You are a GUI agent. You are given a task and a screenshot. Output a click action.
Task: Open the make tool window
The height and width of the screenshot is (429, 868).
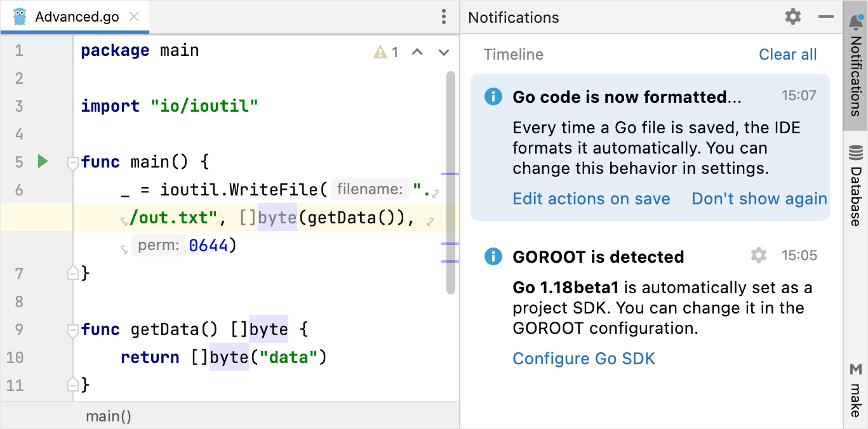855,390
